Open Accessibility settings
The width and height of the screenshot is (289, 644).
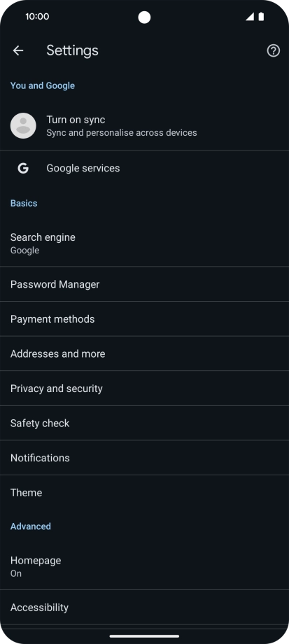(x=144, y=608)
